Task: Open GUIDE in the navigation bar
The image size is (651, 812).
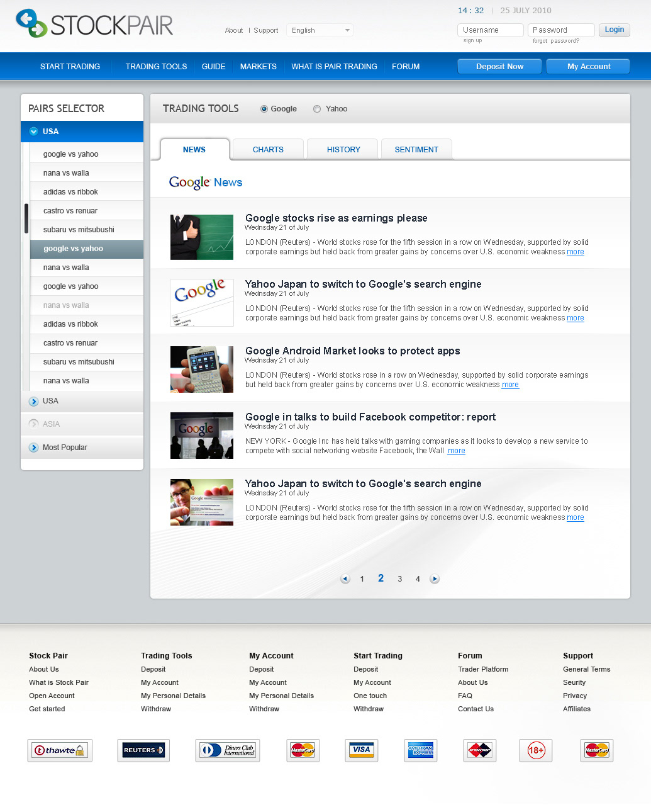Action: click(x=213, y=67)
